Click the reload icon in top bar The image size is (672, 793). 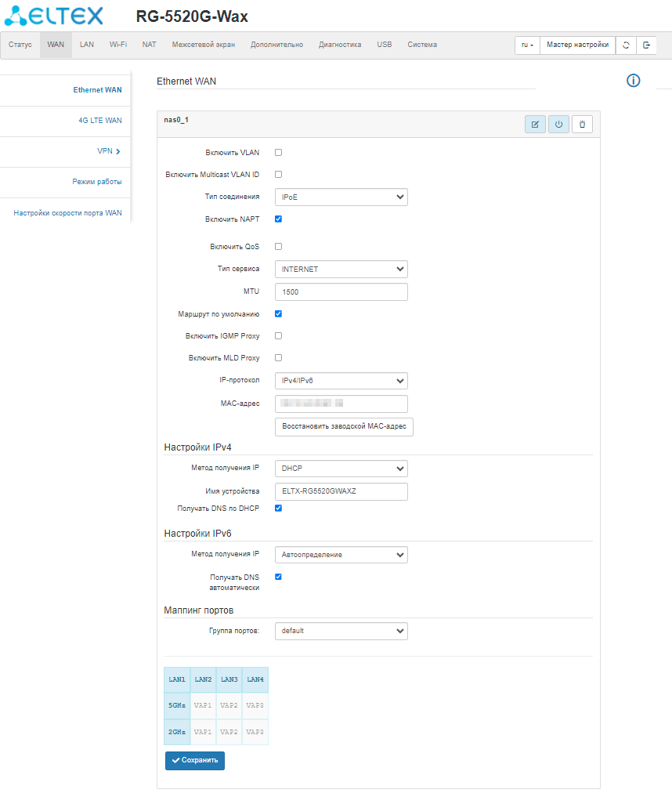click(x=626, y=45)
